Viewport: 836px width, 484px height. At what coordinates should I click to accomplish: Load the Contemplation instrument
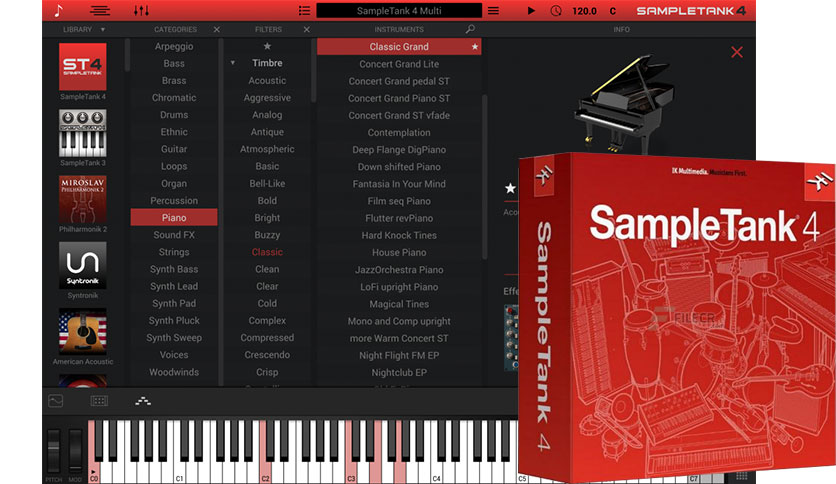point(399,133)
